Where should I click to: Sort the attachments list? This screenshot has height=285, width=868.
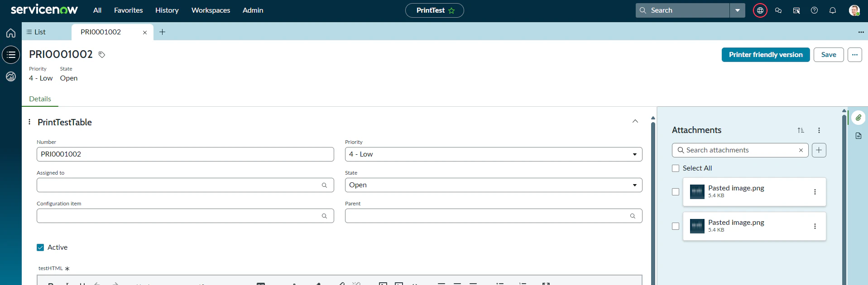801,130
